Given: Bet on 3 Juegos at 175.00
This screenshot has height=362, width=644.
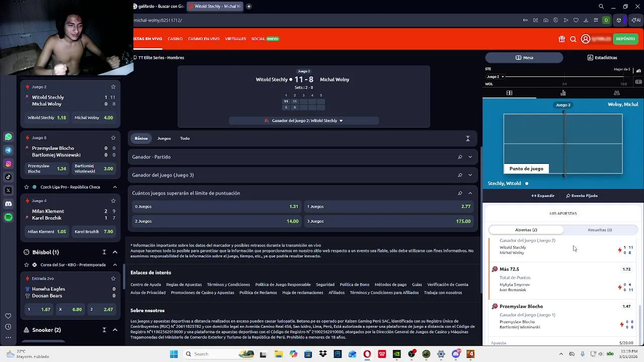Looking at the screenshot, I should [x=389, y=221].
